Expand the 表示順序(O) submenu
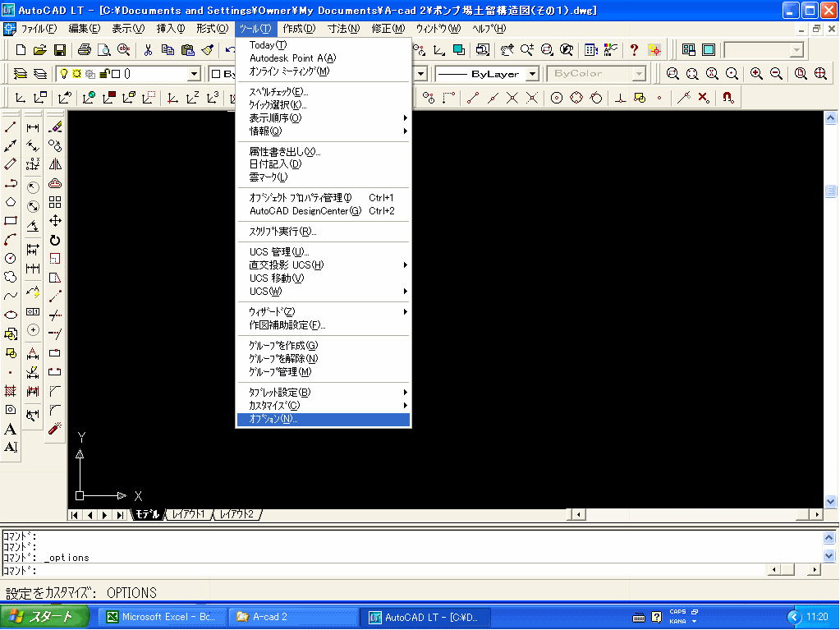This screenshot has width=840, height=630. [323, 117]
